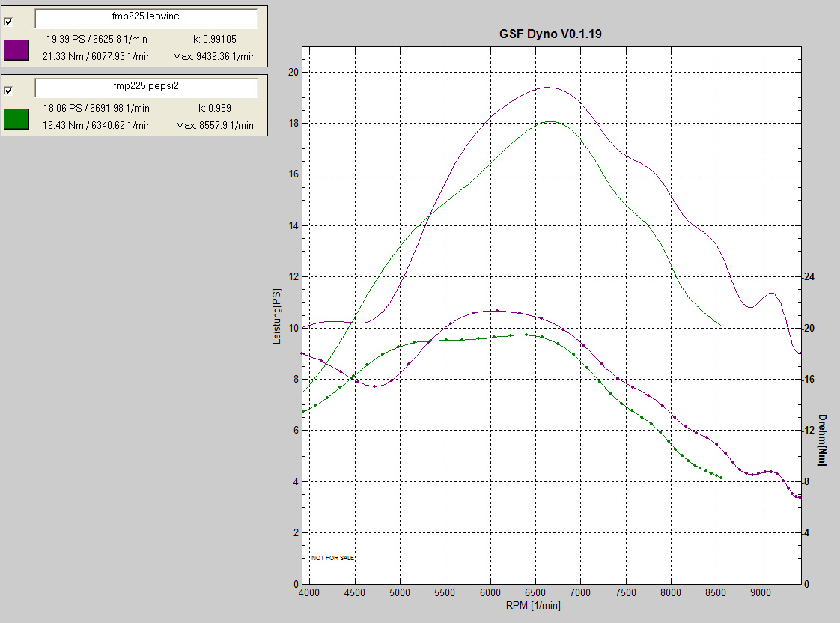Select the 18.06 PS / 6691.98 1/min value
The image size is (840, 623).
click(x=97, y=109)
